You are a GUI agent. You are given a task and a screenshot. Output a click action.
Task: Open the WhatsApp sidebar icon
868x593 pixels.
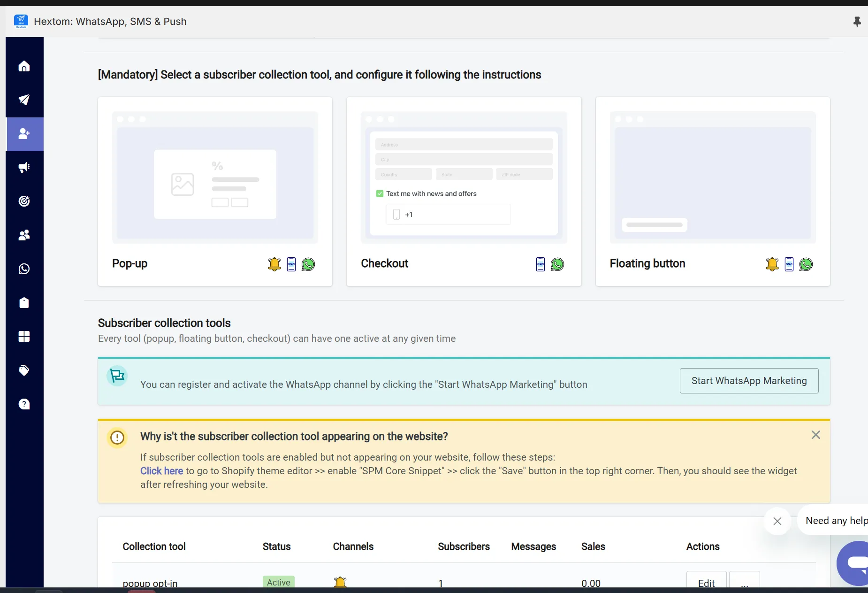(24, 269)
